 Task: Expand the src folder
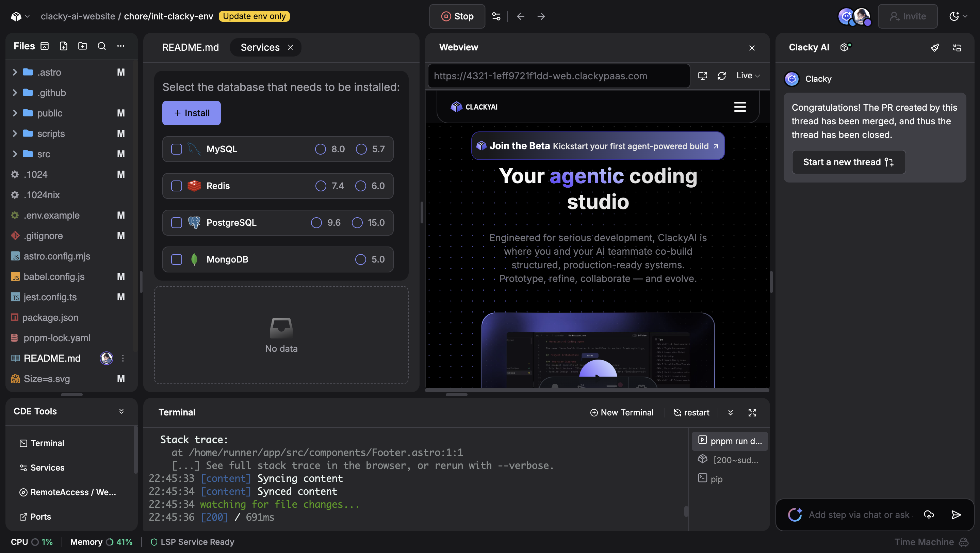pos(14,154)
